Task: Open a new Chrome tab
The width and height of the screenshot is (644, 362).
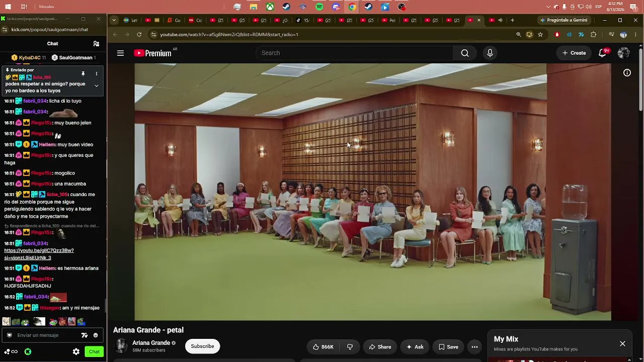Action: click(x=512, y=21)
